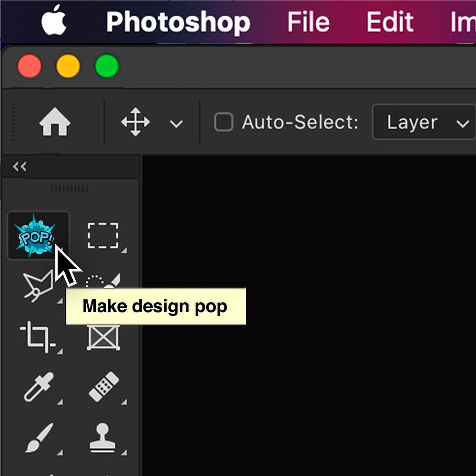Select the Lasso tool
476x476 pixels.
click(37, 286)
